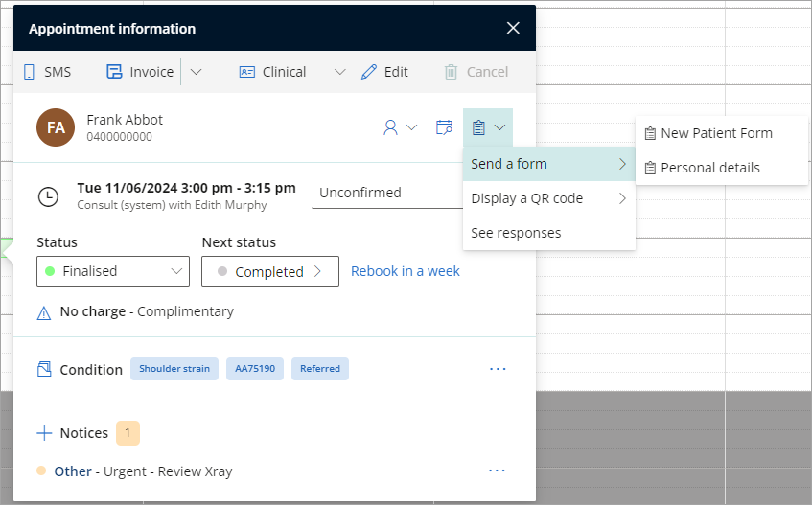This screenshot has height=505, width=812.
Task: Click the Condition section icon
Action: coord(44,369)
